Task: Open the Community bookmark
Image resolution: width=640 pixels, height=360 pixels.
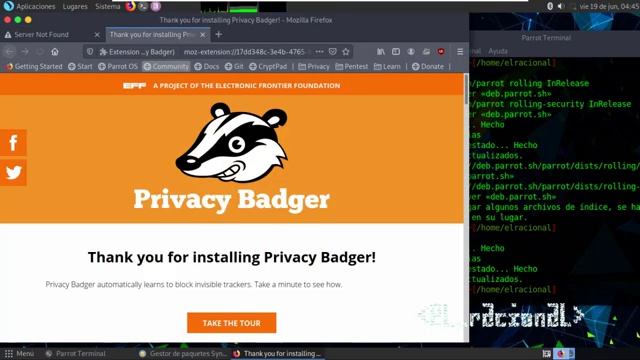Action: point(166,67)
